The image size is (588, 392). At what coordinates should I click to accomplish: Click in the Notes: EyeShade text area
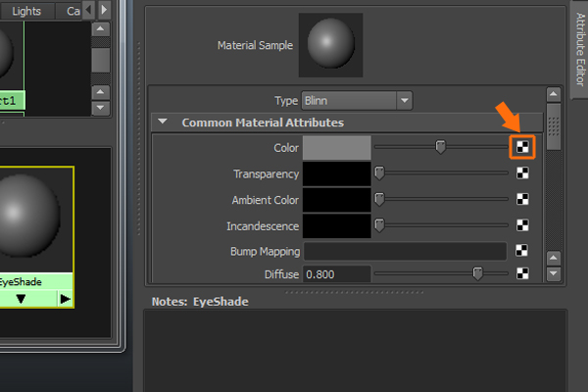click(356, 351)
